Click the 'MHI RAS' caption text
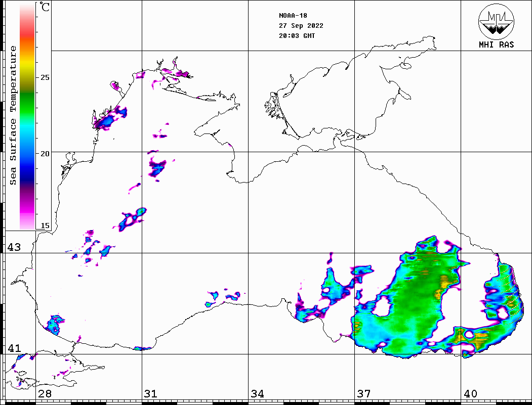This screenshot has height=405, width=532. [x=496, y=44]
